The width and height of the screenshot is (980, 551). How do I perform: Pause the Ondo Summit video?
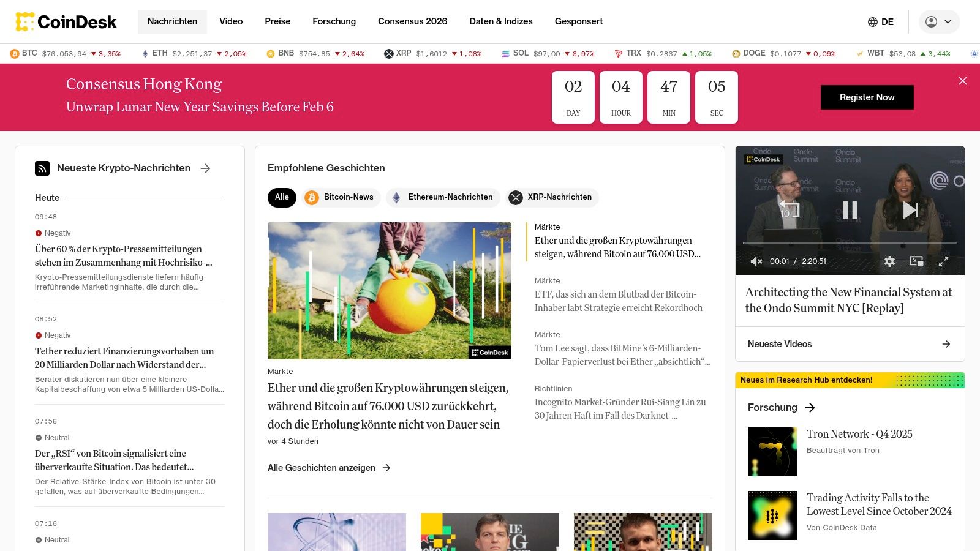(x=850, y=210)
